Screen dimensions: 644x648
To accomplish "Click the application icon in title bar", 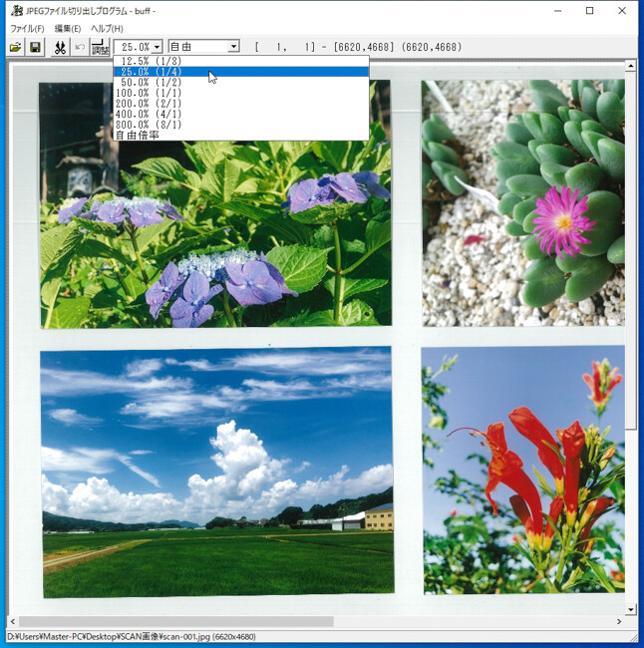I will [x=17, y=11].
